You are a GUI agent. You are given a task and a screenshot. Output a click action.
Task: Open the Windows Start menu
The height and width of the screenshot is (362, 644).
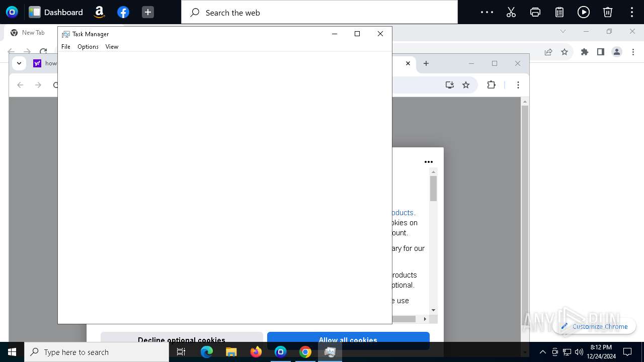pyautogui.click(x=12, y=352)
